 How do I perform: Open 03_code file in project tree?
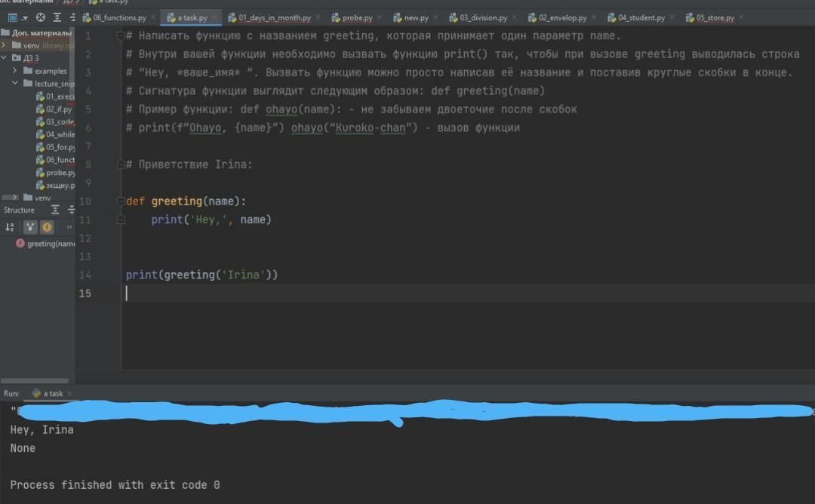(55, 121)
